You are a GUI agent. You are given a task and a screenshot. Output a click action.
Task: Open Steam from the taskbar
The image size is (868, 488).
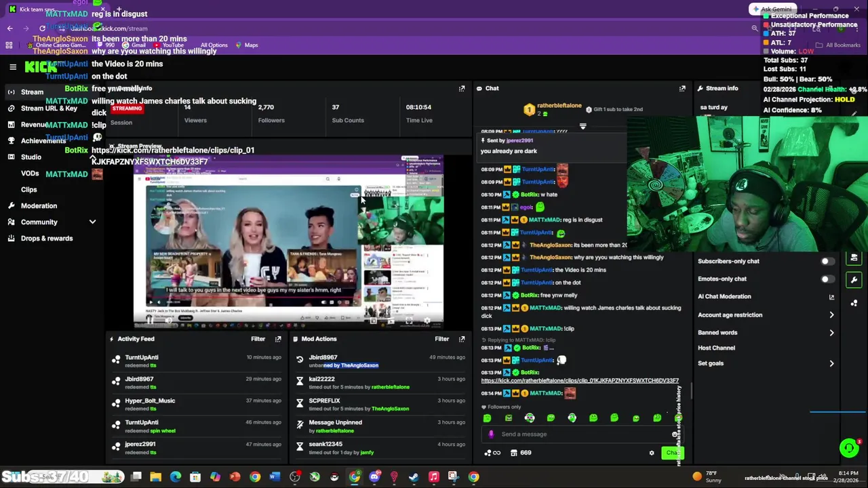(x=414, y=477)
